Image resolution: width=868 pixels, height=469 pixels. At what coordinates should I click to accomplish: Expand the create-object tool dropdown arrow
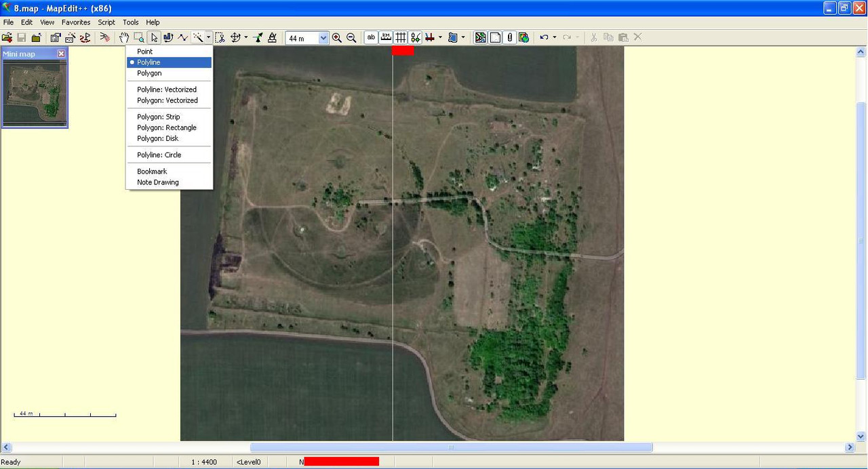pos(208,38)
